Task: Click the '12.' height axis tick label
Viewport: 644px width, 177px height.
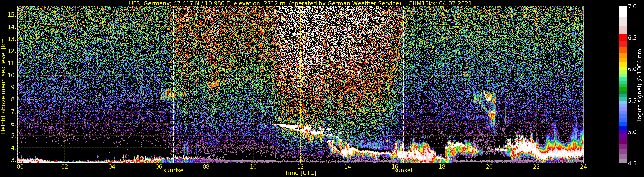Action: pos(12,51)
